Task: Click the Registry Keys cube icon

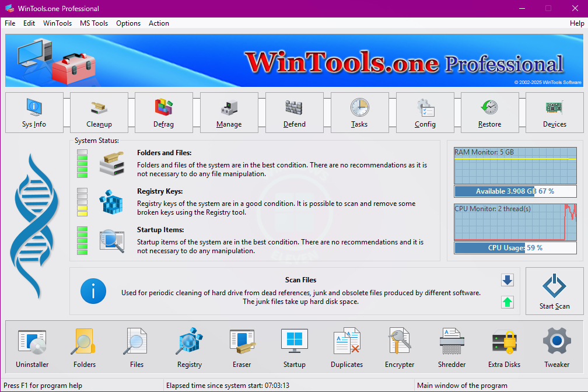Action: click(x=111, y=202)
